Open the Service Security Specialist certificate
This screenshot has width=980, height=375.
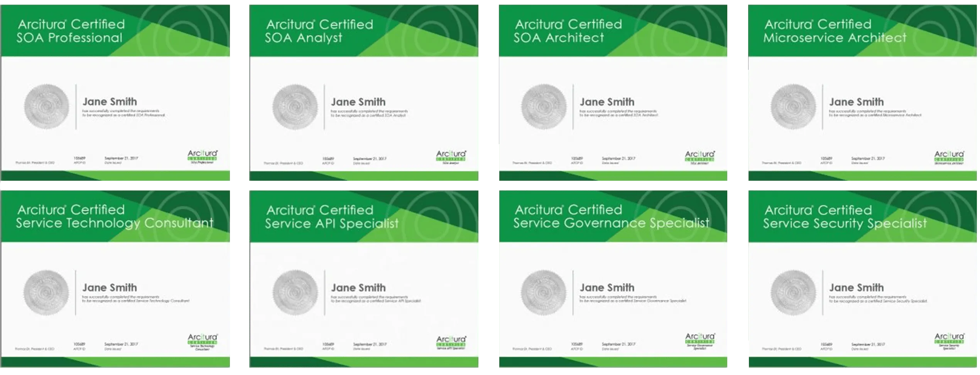tap(863, 279)
